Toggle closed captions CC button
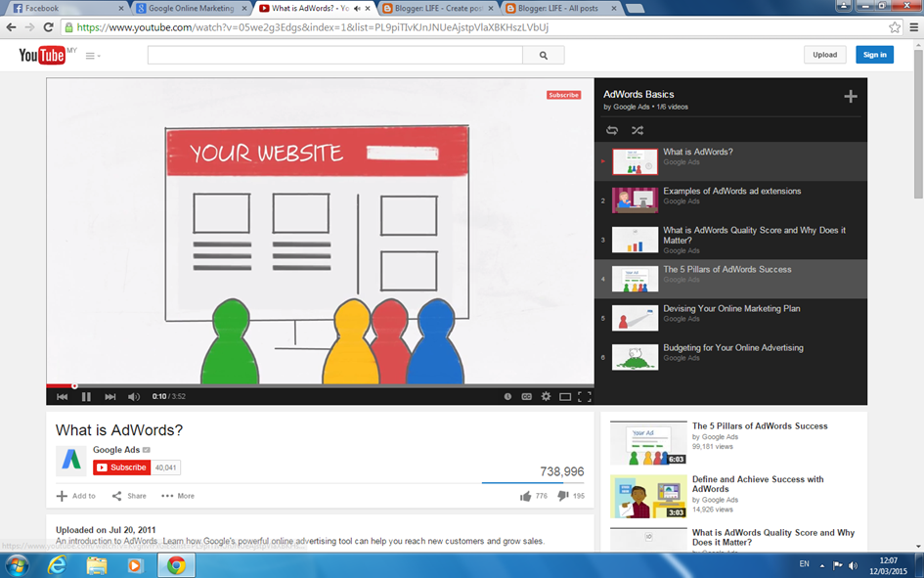Image resolution: width=924 pixels, height=578 pixels. (526, 396)
